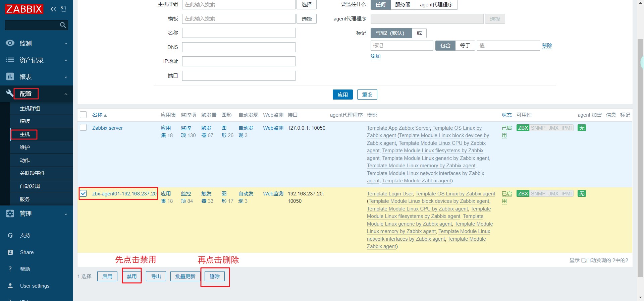Click the IP地址 filter input field
644x301 pixels.
239,61
